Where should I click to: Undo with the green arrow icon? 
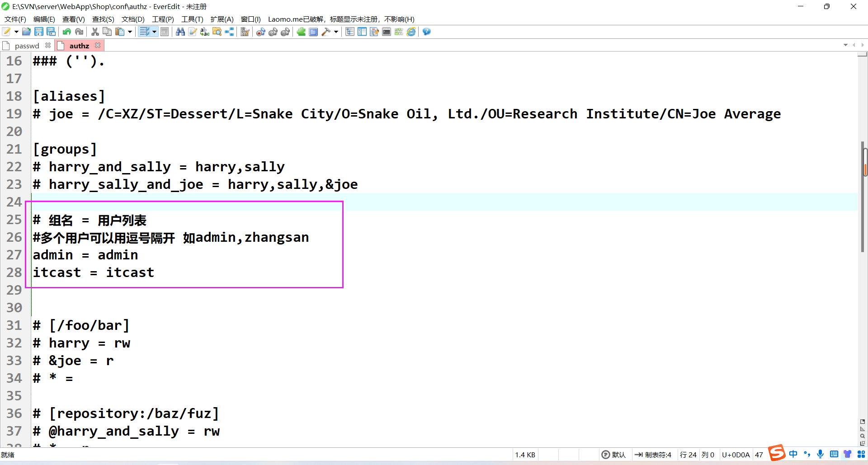(67, 32)
